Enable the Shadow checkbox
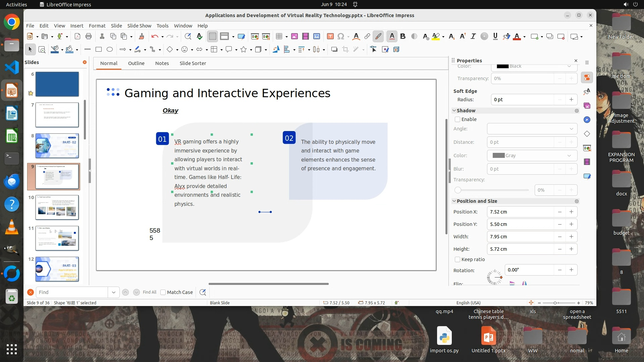644x362 pixels. 458,119
